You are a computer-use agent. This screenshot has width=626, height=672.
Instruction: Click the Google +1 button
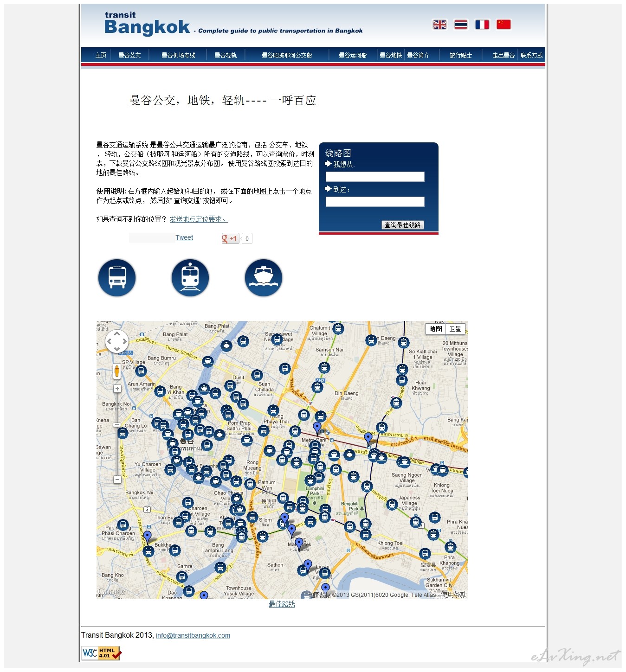click(x=230, y=238)
